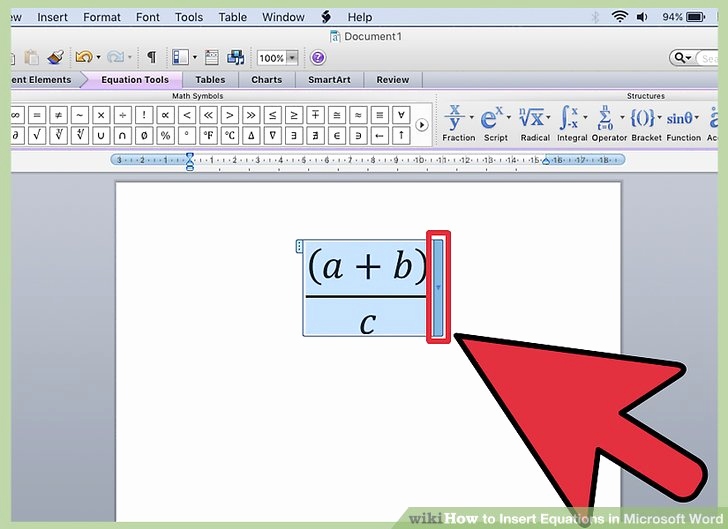Image resolution: width=728 pixels, height=529 pixels.
Task: Insert the up arrow symbol
Action: (401, 136)
